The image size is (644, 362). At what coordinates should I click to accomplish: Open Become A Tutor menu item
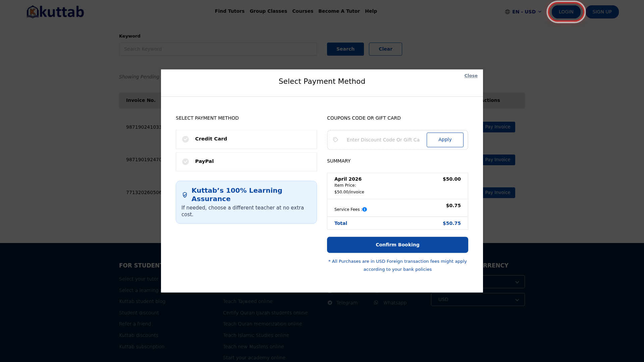(x=339, y=11)
